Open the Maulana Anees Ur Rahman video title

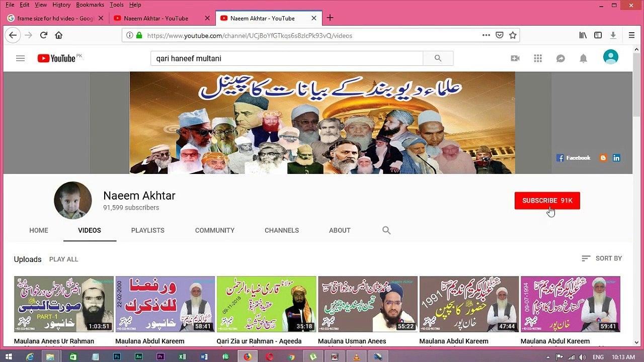[x=54, y=341]
